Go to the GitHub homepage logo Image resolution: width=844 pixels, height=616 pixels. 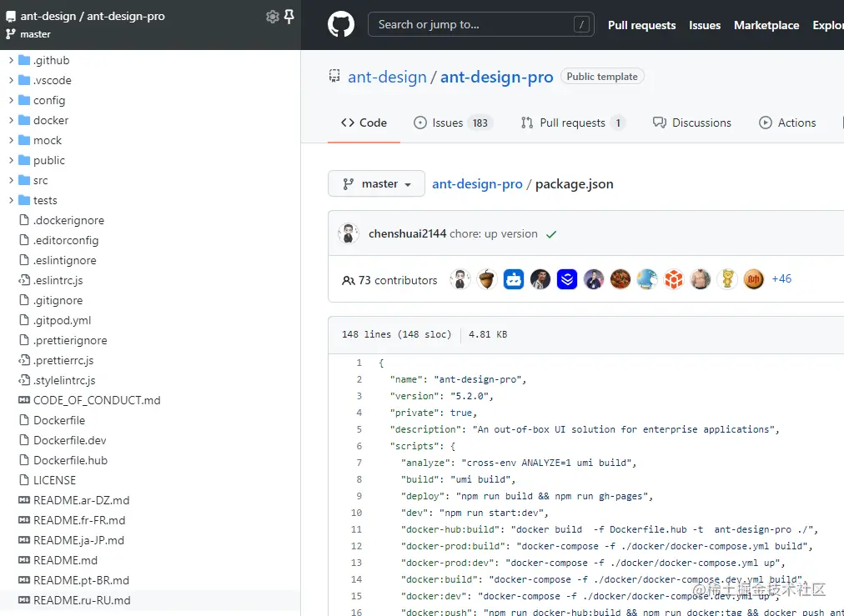tap(340, 25)
